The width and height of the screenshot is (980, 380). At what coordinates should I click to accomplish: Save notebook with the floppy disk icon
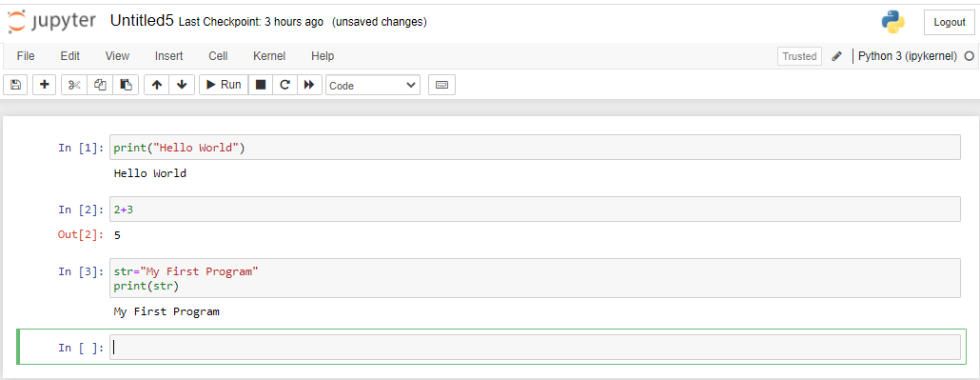15,85
